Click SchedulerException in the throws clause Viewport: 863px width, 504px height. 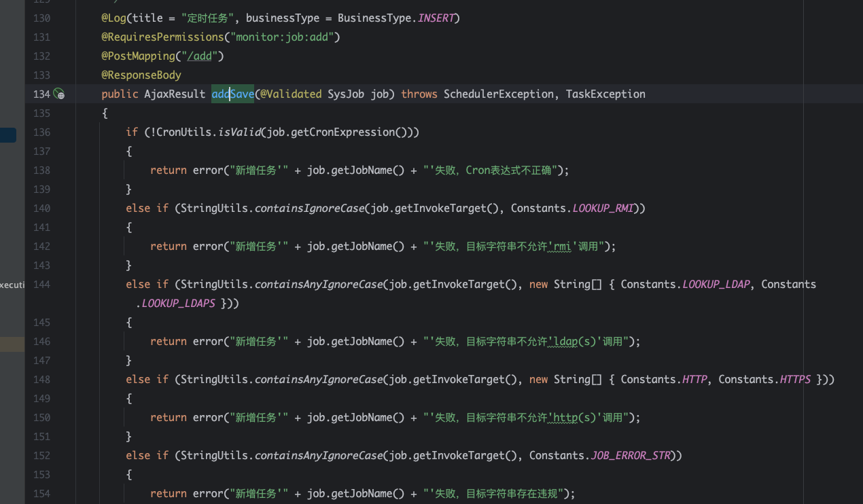coord(498,94)
